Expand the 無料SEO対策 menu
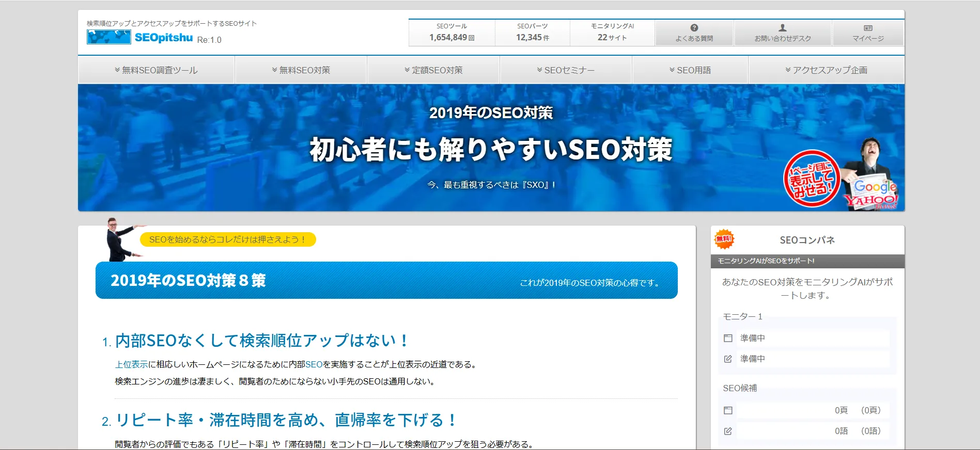This screenshot has height=450, width=980. [301, 70]
